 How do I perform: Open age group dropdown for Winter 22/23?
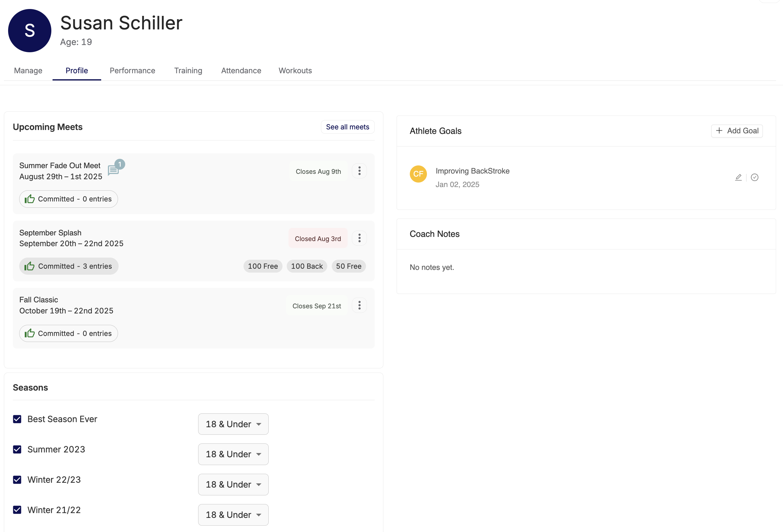233,485
